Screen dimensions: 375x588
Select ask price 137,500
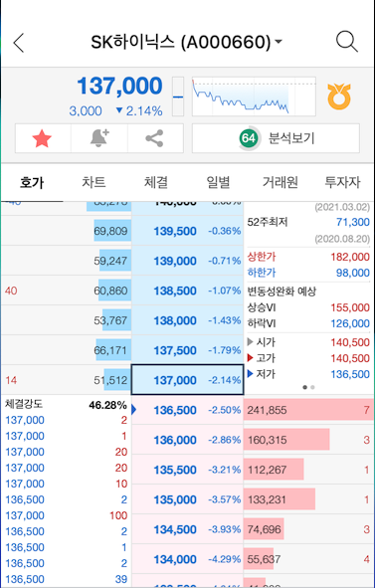(187, 350)
